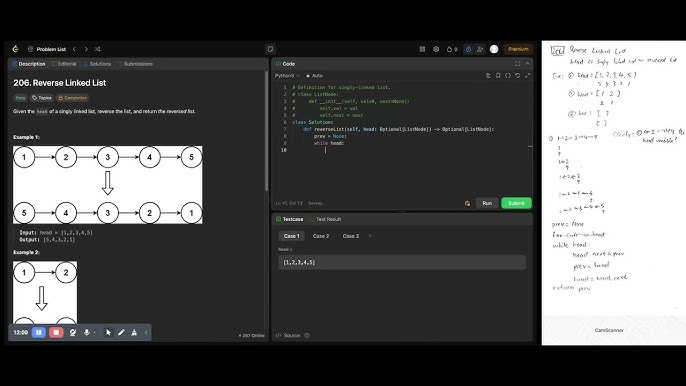Open the Test Result tab
The width and height of the screenshot is (686, 386).
tap(325, 219)
